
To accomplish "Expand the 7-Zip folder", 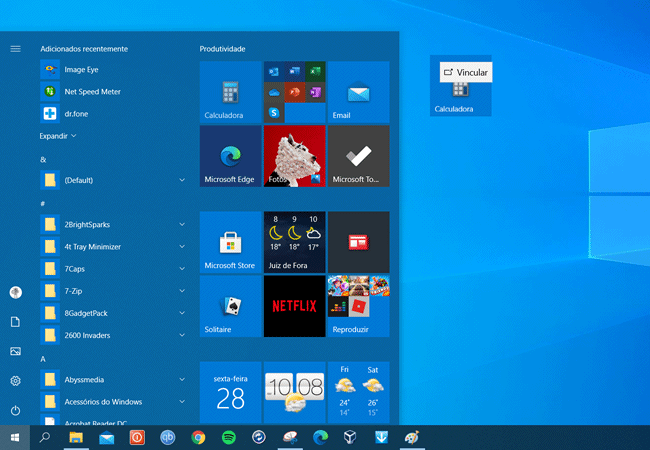I will tap(113, 290).
